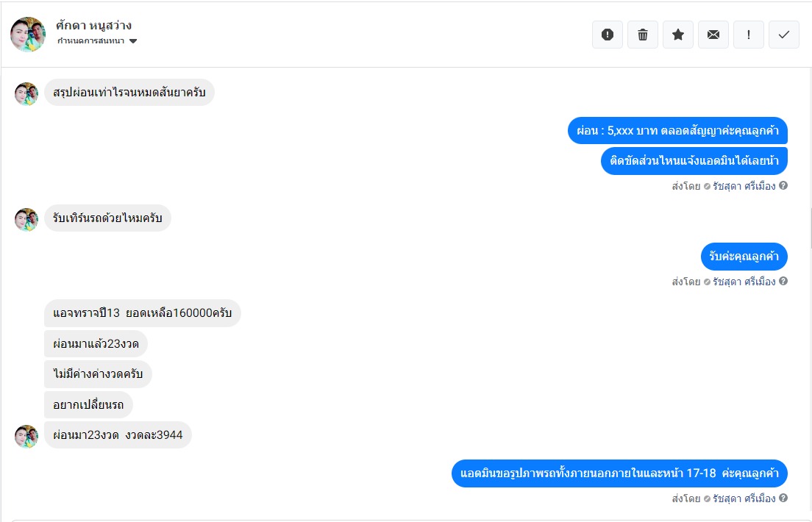Image resolution: width=812 pixels, height=522 pixels.
Task: Click the plain exclamation mark button
Action: click(x=749, y=35)
